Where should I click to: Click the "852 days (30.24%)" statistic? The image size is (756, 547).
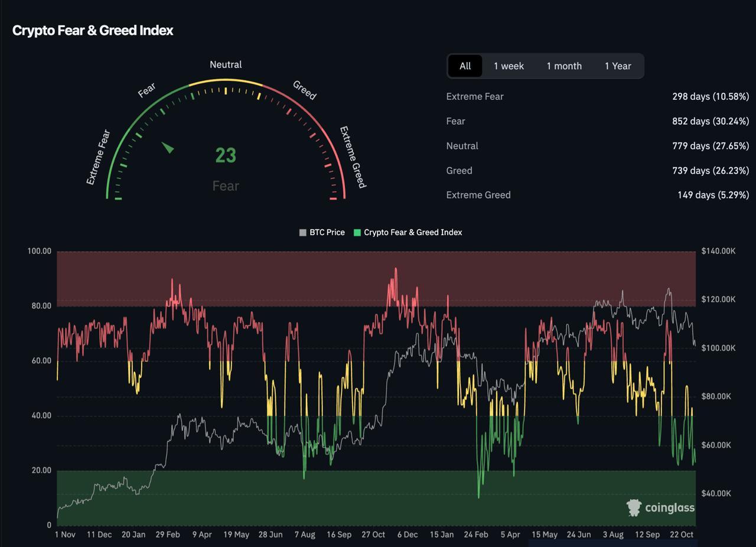point(710,121)
